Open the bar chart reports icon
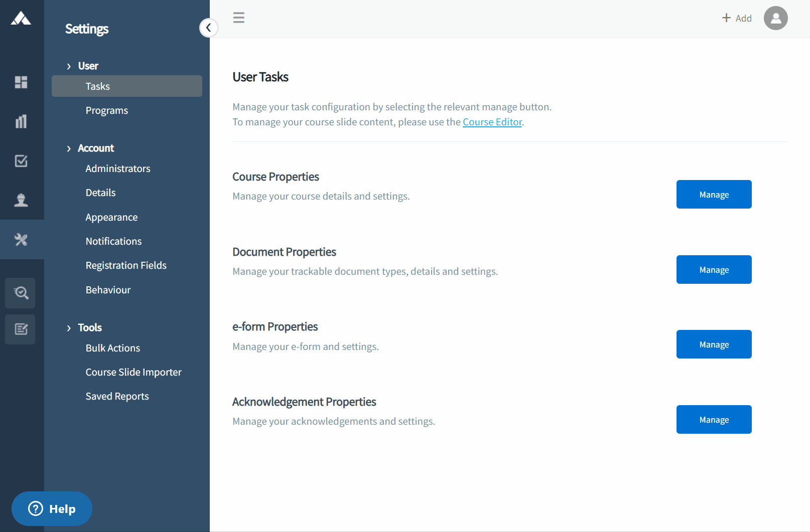Viewport: 810px width, 532px height. pos(21,121)
